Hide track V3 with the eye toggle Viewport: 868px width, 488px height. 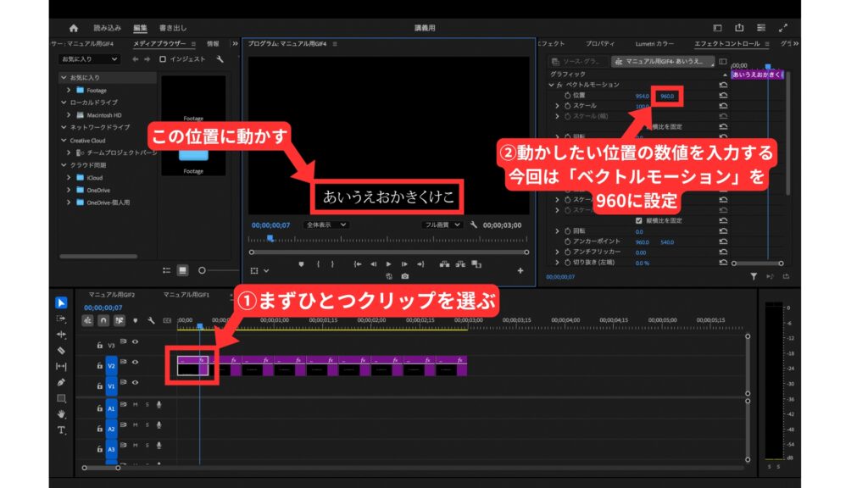[135, 342]
